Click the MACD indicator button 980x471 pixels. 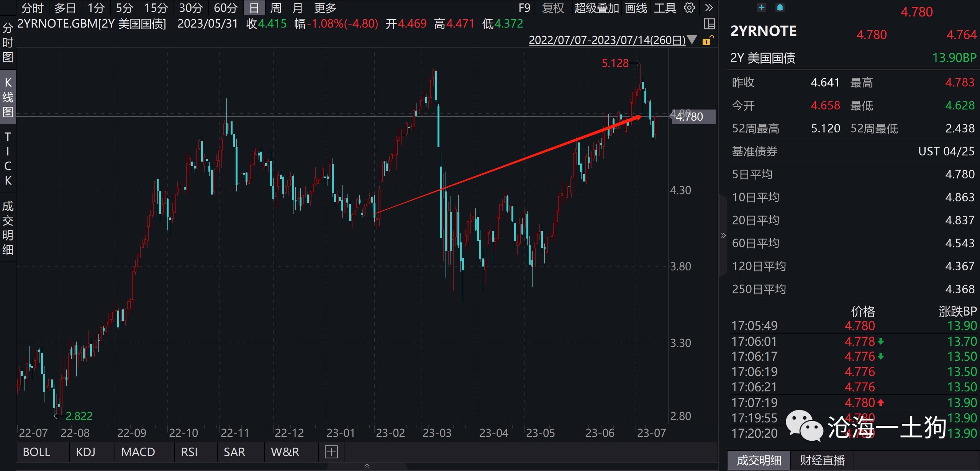coord(138,452)
